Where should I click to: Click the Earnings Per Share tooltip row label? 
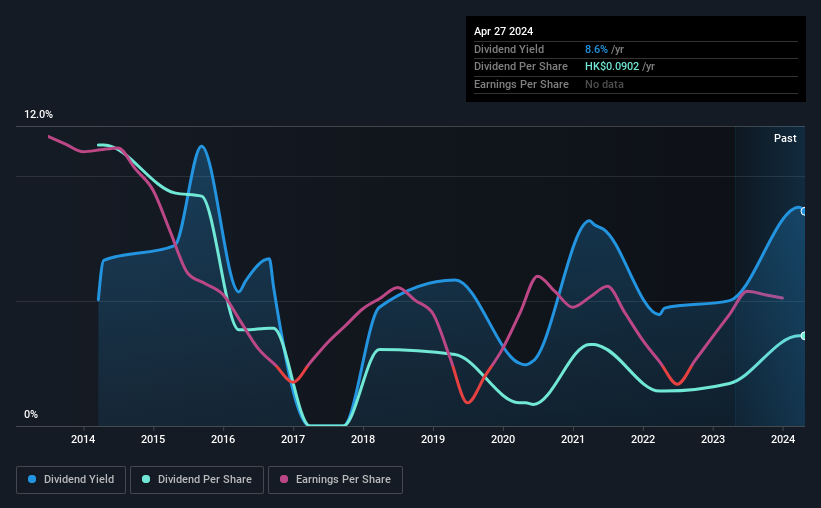521,84
